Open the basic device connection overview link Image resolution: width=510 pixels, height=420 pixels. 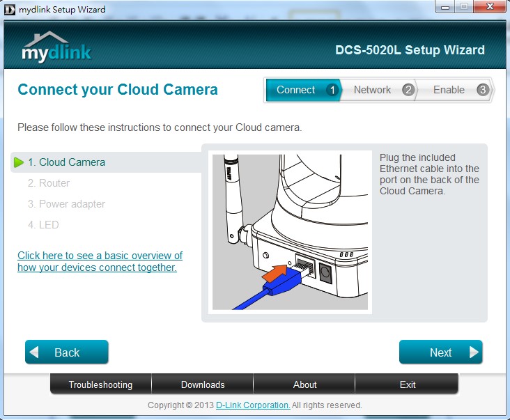click(x=100, y=261)
